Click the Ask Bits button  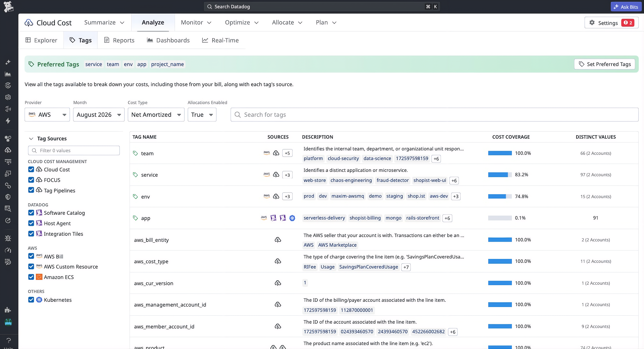(626, 7)
